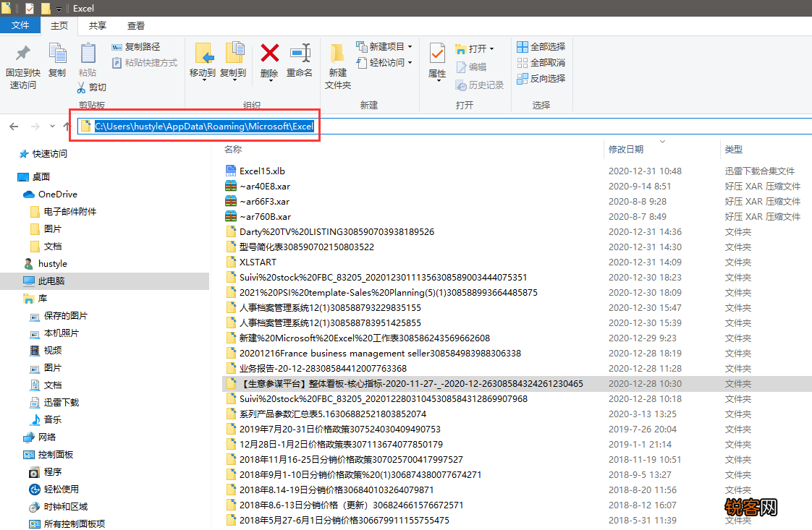The image size is (812, 530).
Task: Select 保存的图片 library in sidebar
Action: point(59,316)
